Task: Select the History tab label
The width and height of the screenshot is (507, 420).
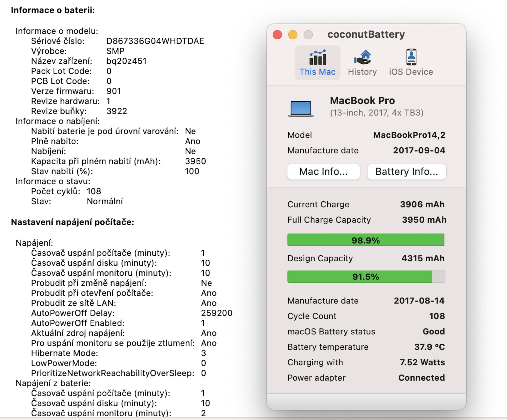Action: 362,72
